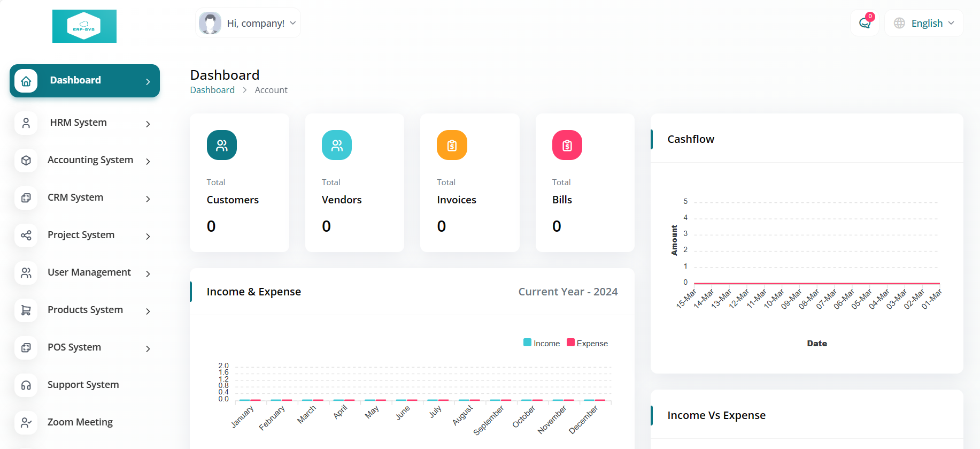Click the ERP-SYS logo
The image size is (980, 449).
point(84,26)
